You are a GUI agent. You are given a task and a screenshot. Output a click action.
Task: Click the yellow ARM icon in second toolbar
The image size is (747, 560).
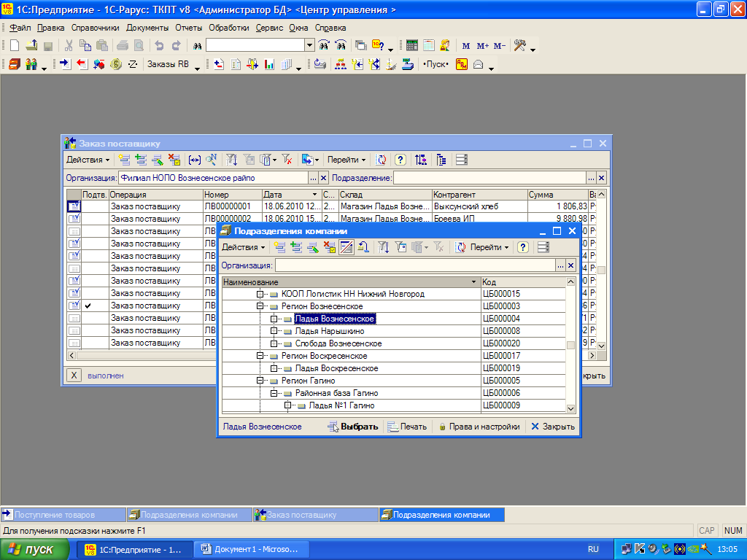point(461,64)
